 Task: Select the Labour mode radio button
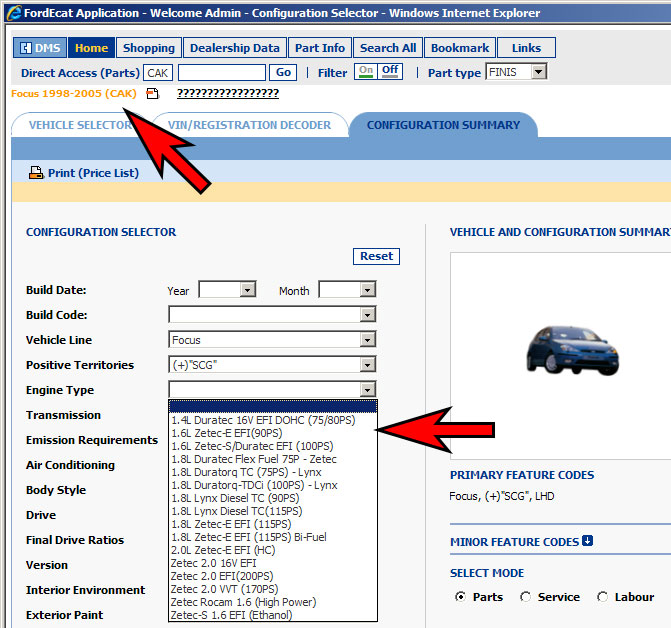pyautogui.click(x=603, y=596)
